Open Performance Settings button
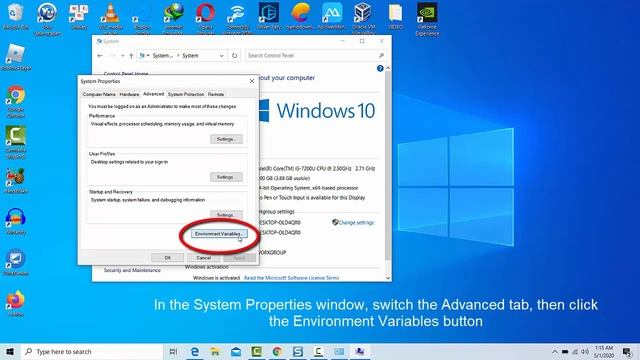640x360 pixels. (226, 139)
